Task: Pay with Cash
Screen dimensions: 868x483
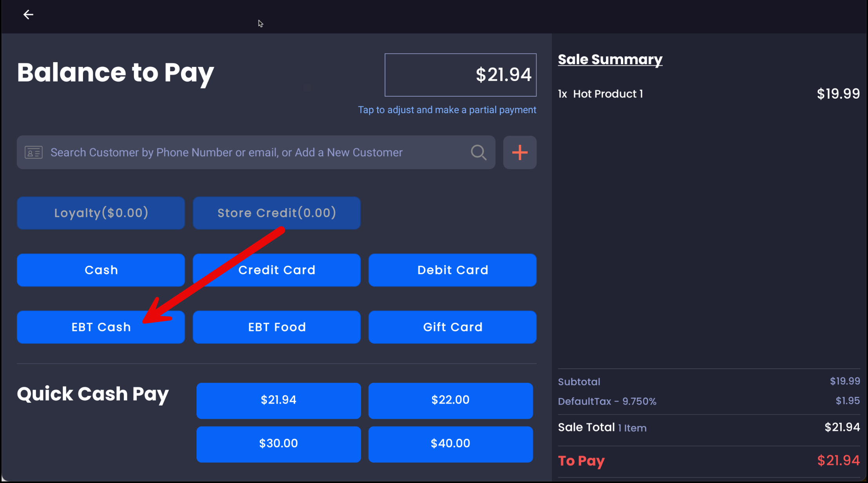Action: [101, 270]
